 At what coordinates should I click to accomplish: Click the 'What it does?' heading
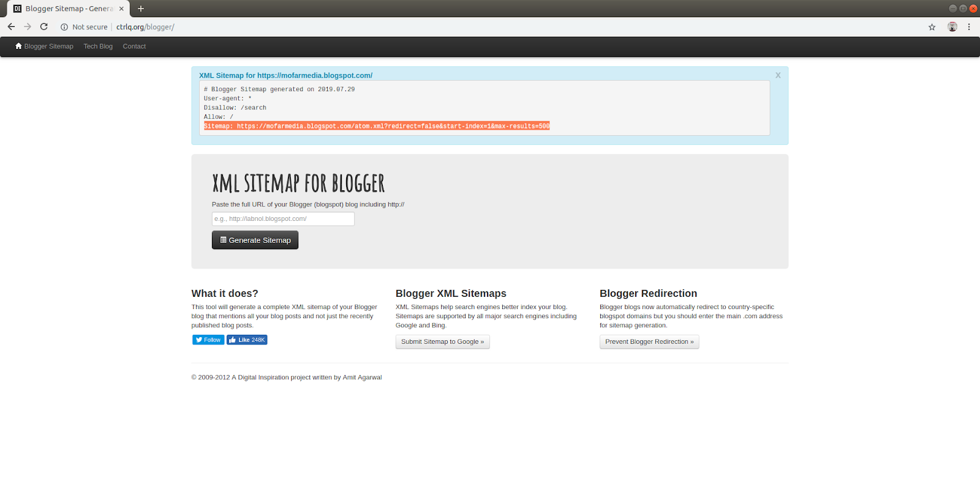[x=225, y=293]
